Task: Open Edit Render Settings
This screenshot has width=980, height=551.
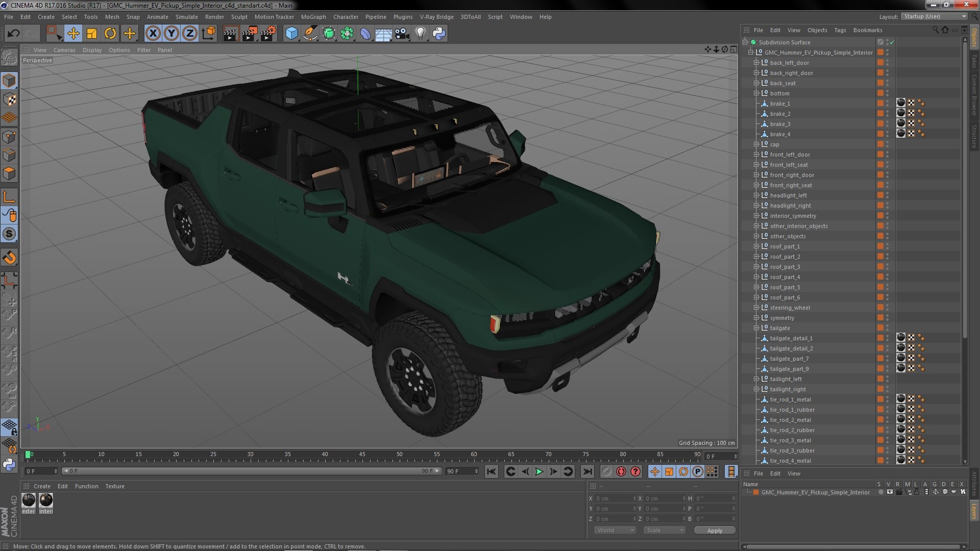Action: (x=268, y=34)
